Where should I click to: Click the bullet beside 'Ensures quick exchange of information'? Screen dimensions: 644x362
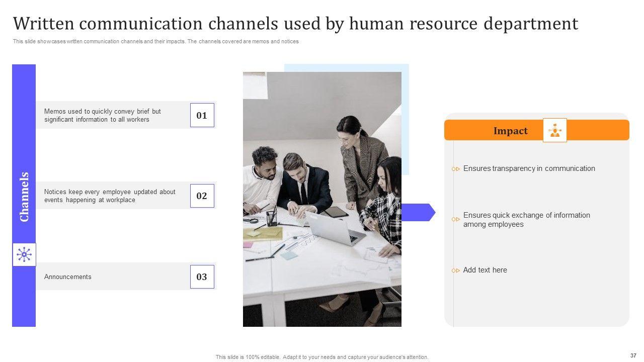pyautogui.click(x=456, y=219)
